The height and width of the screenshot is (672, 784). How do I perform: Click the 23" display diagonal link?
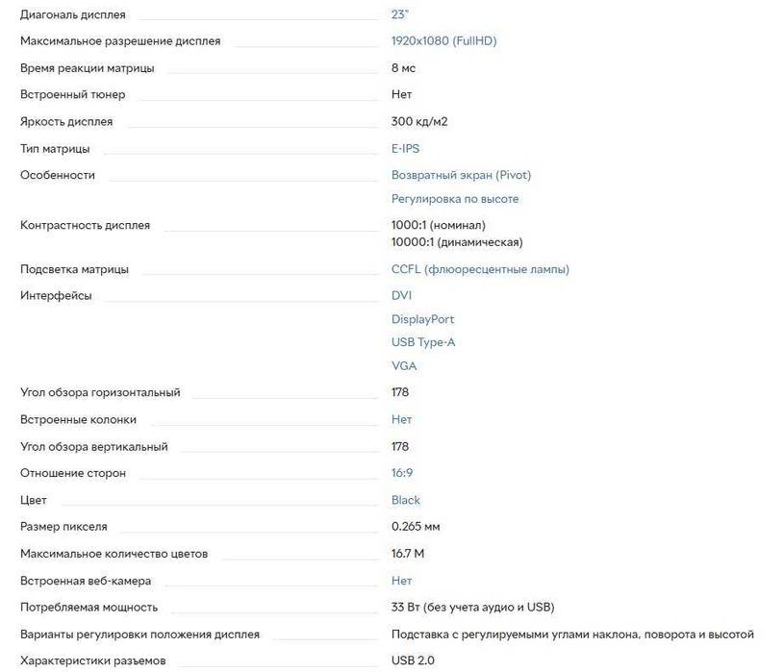click(x=399, y=15)
